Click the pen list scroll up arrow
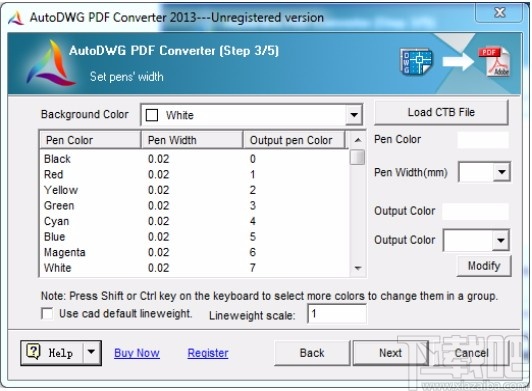 pos(358,140)
